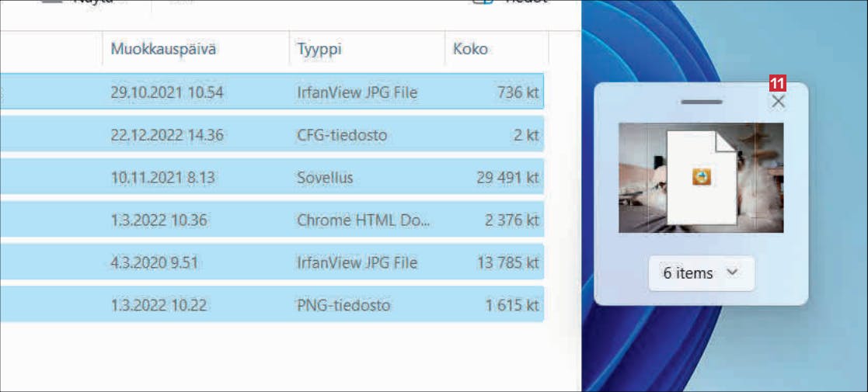
Task: Close the drop shelf with X icon
Action: [x=778, y=101]
